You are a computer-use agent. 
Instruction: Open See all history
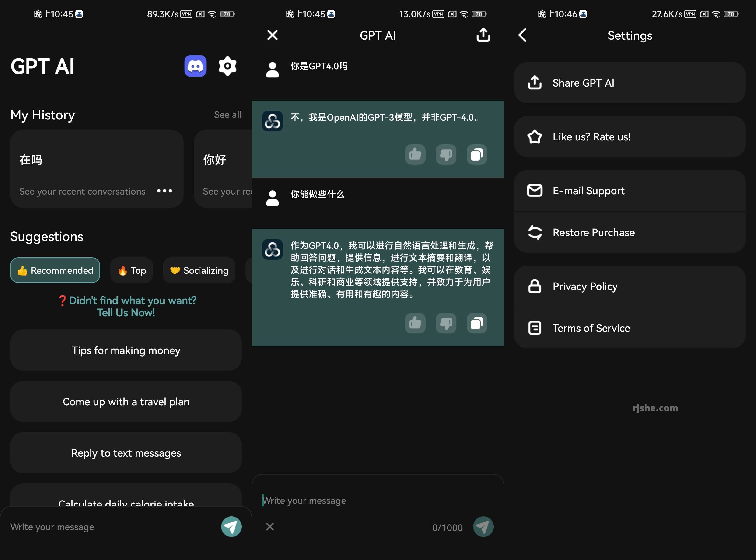click(228, 115)
